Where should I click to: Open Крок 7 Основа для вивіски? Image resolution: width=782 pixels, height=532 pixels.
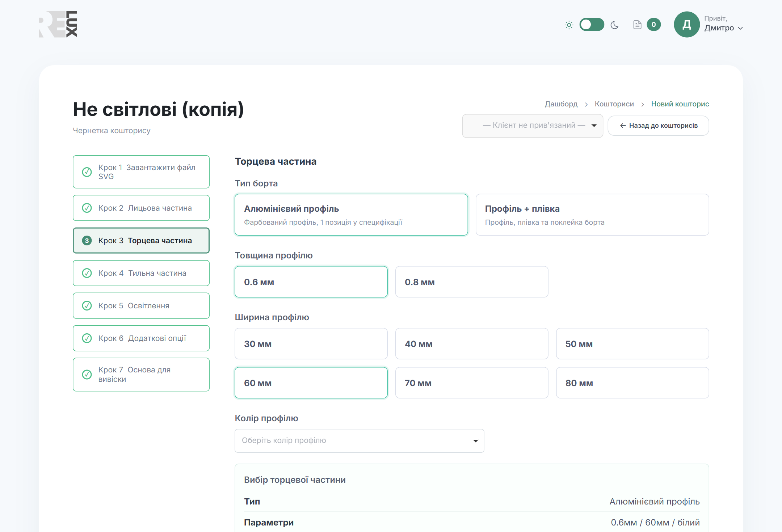(141, 375)
